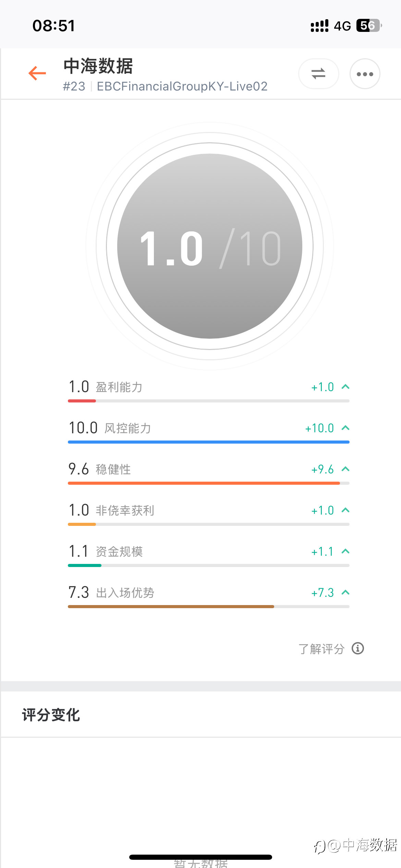Expand the 风控能力 chevron arrow
The width and height of the screenshot is (401, 868).
[345, 428]
